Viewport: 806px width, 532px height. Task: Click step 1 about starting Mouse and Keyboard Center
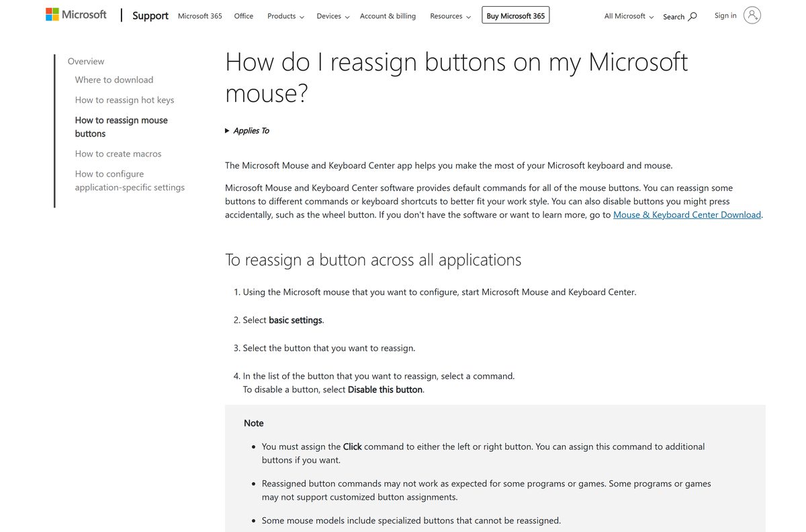click(x=439, y=292)
